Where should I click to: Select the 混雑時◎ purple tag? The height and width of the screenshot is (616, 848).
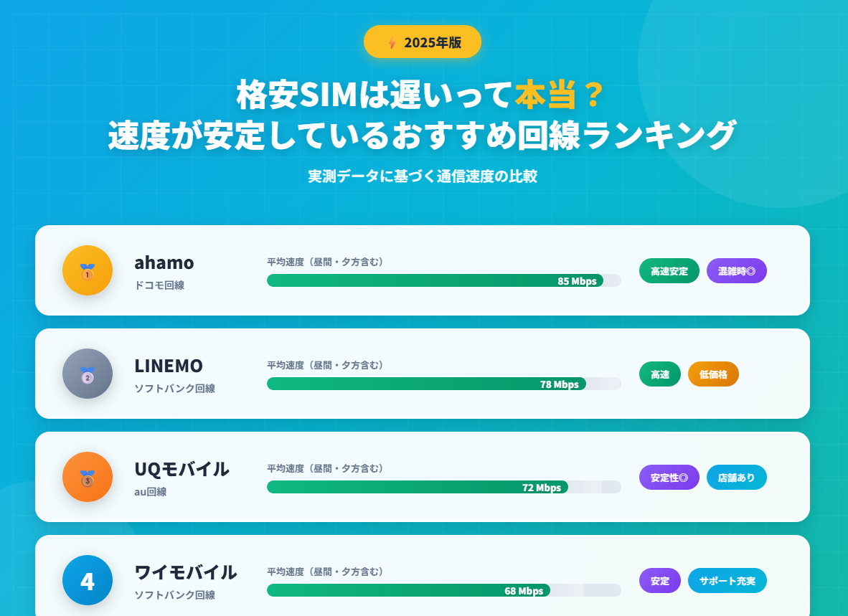click(x=736, y=271)
